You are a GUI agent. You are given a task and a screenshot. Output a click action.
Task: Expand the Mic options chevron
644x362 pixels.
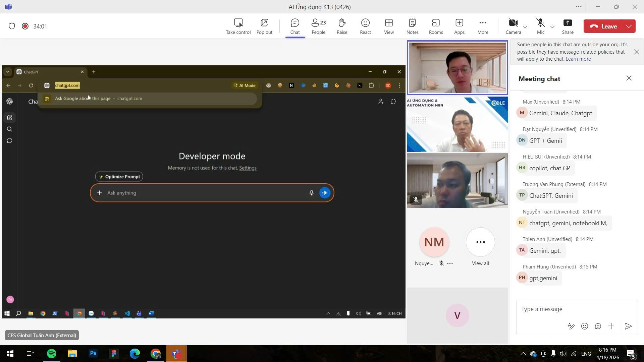coord(552,27)
